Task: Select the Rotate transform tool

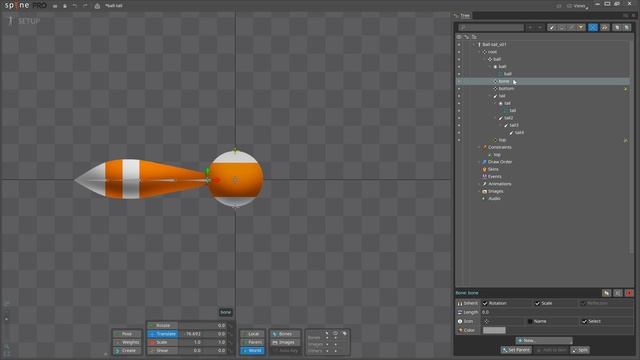Action: tap(162, 325)
